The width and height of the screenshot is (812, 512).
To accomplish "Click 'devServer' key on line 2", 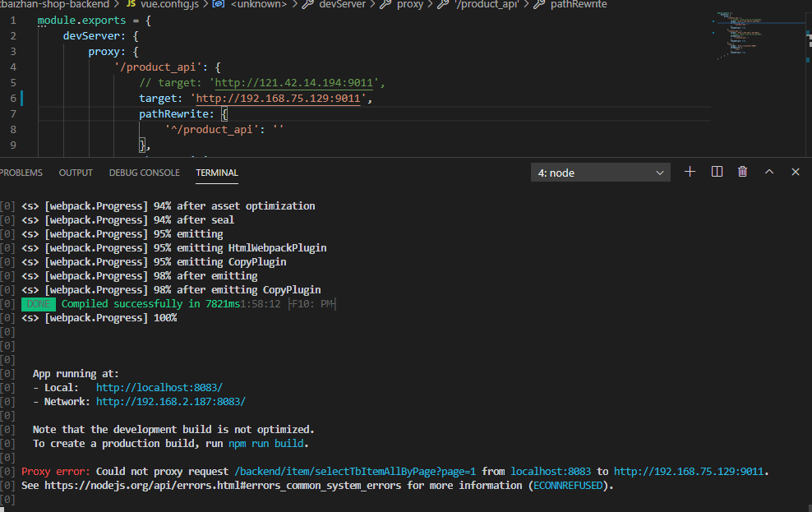I will click(91, 36).
